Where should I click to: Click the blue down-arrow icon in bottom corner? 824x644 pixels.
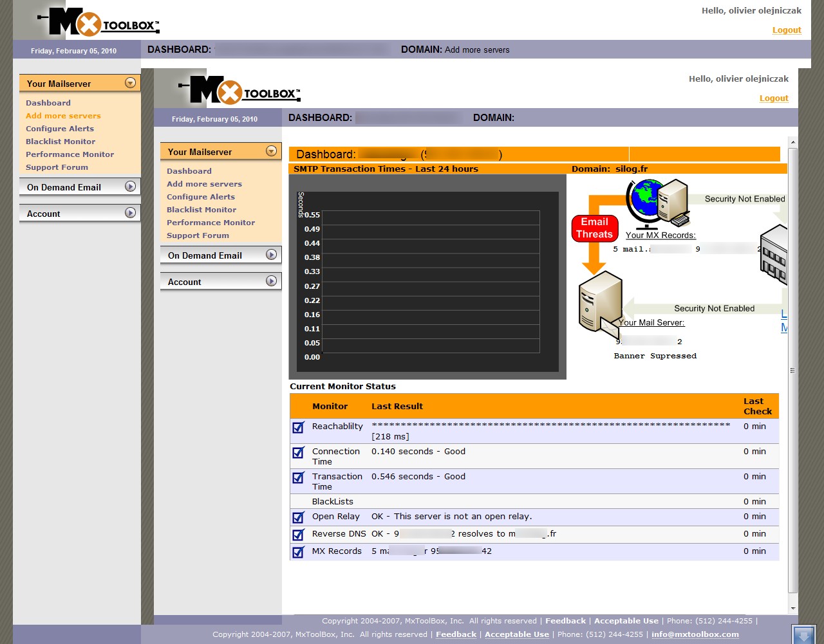[803, 635]
